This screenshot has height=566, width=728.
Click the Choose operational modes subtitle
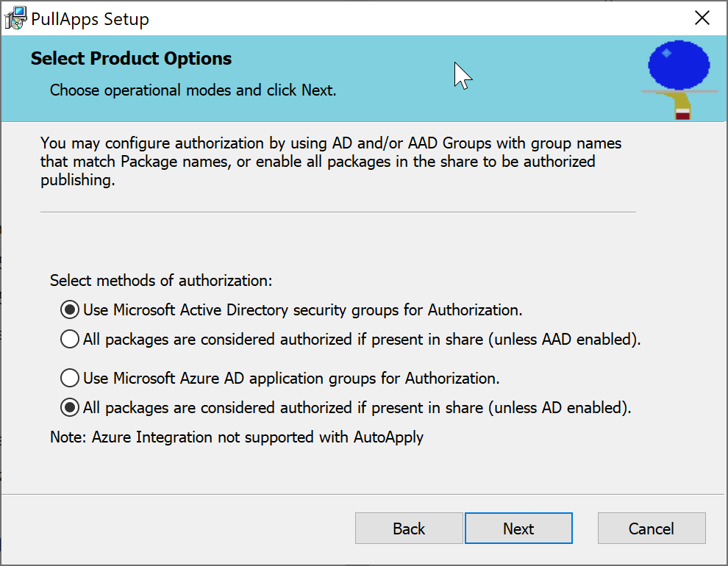[x=193, y=90]
